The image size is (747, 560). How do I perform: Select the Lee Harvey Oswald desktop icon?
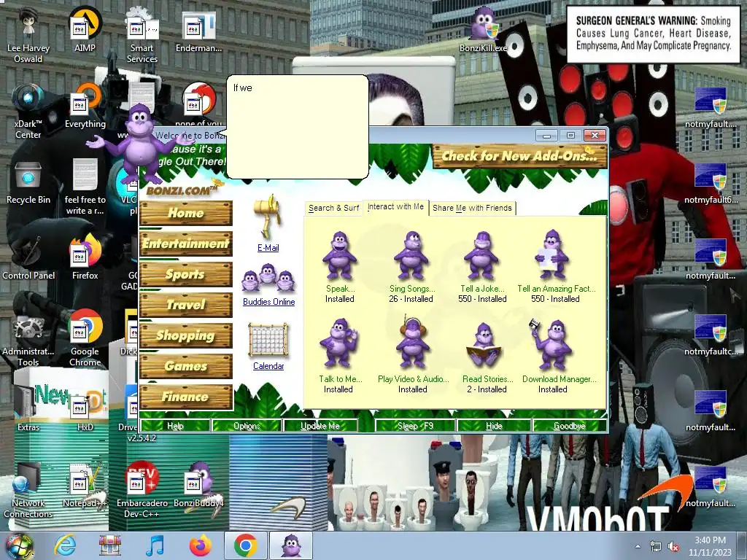click(x=28, y=35)
